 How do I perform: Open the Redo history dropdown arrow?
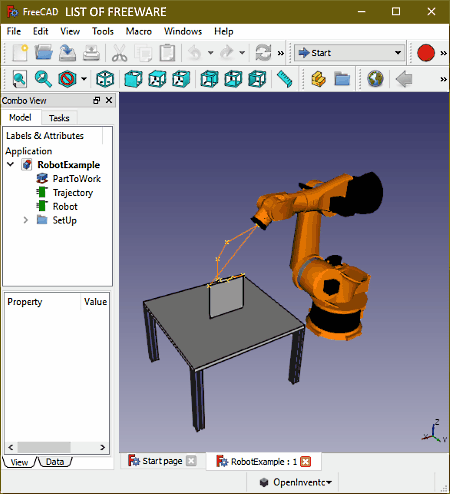coord(242,53)
